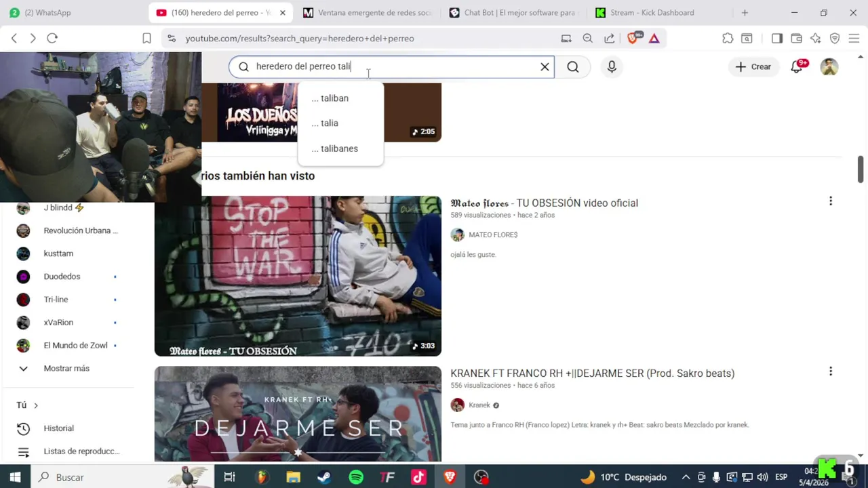Open the Crear create button

point(753,66)
